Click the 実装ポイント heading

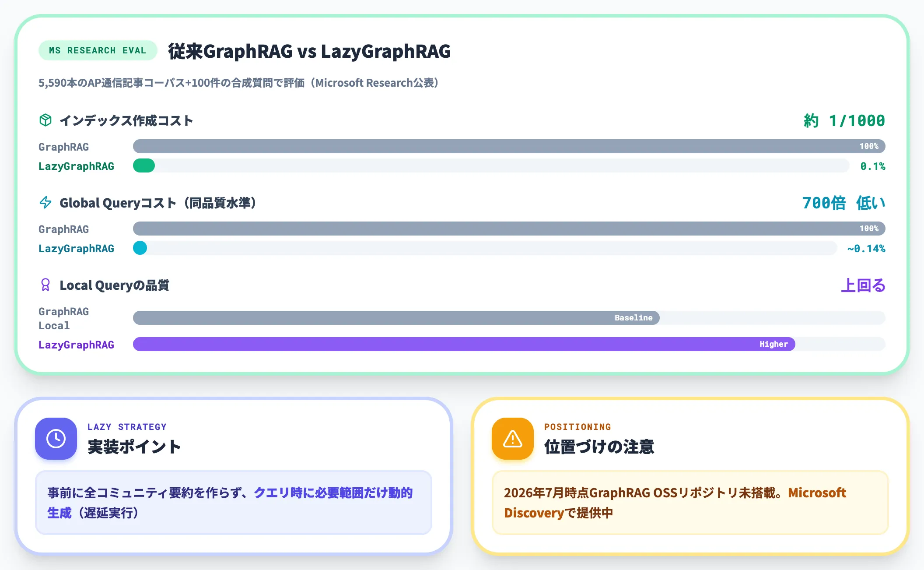[x=134, y=447]
